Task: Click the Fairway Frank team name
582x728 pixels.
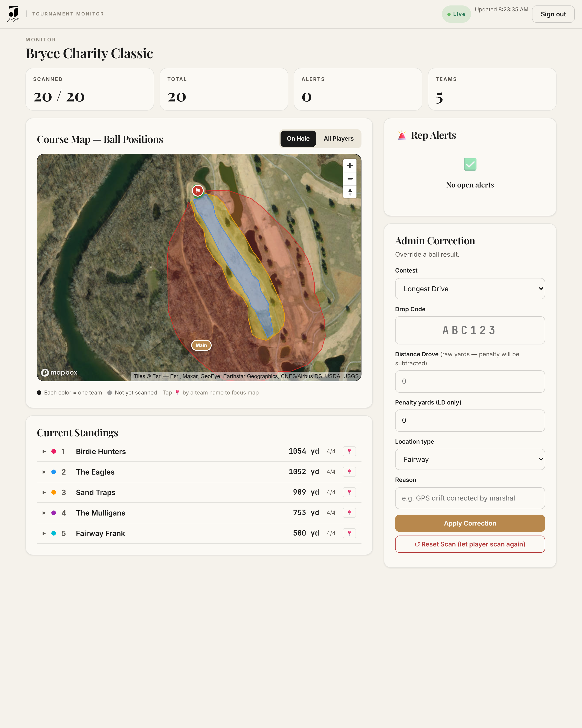Action: (x=100, y=533)
